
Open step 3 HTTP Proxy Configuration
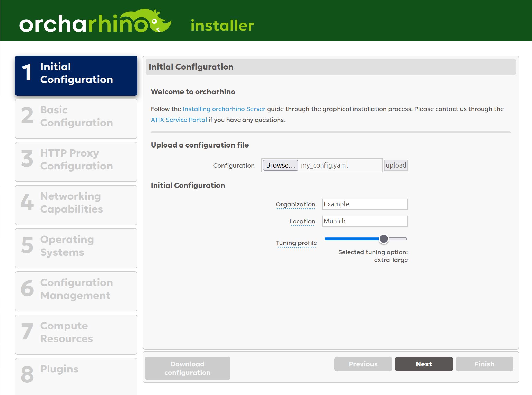pyautogui.click(x=76, y=161)
